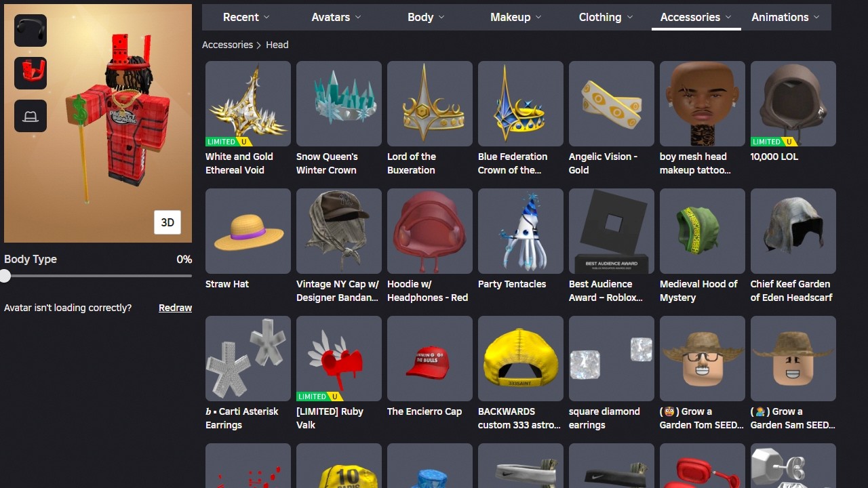Equip the Vintage NY Cap with Bandana
The image size is (868, 488).
click(x=339, y=231)
